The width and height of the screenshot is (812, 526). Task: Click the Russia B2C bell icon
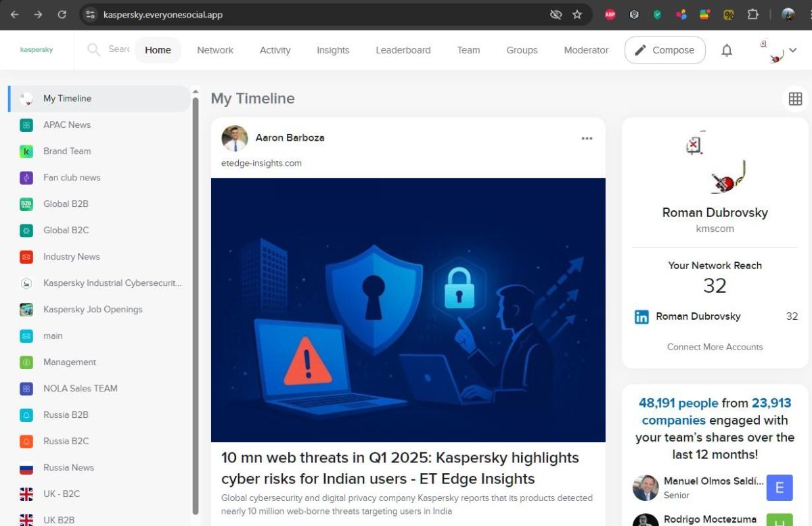click(26, 441)
